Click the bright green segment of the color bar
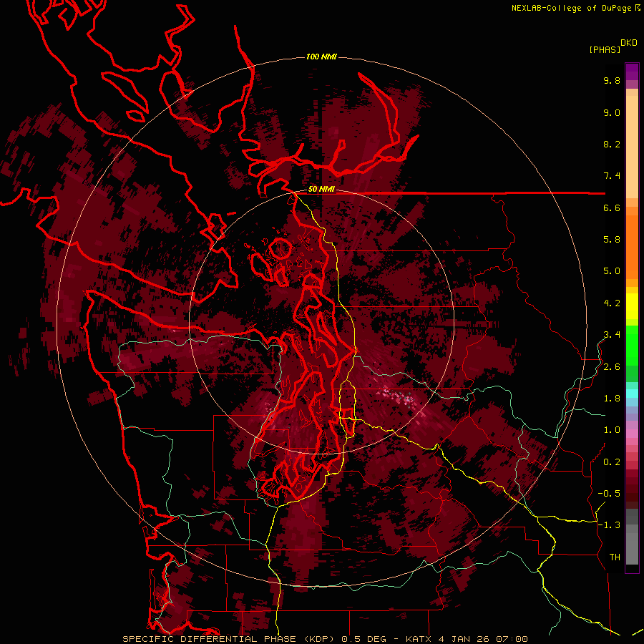This screenshot has width=644, height=644. [x=632, y=346]
